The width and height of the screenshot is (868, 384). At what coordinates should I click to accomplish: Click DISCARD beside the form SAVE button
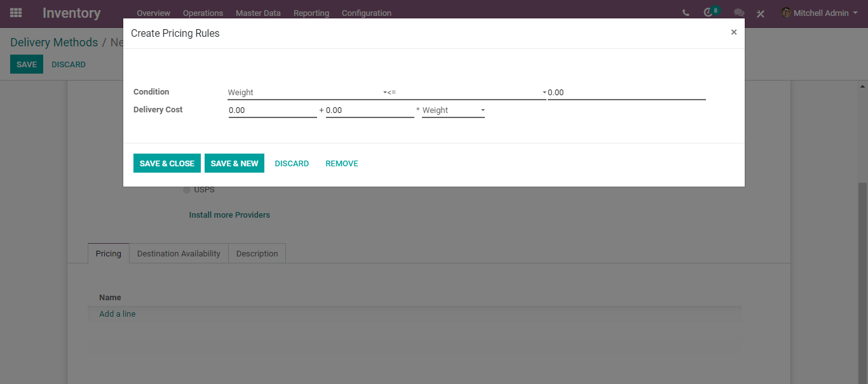(69, 64)
